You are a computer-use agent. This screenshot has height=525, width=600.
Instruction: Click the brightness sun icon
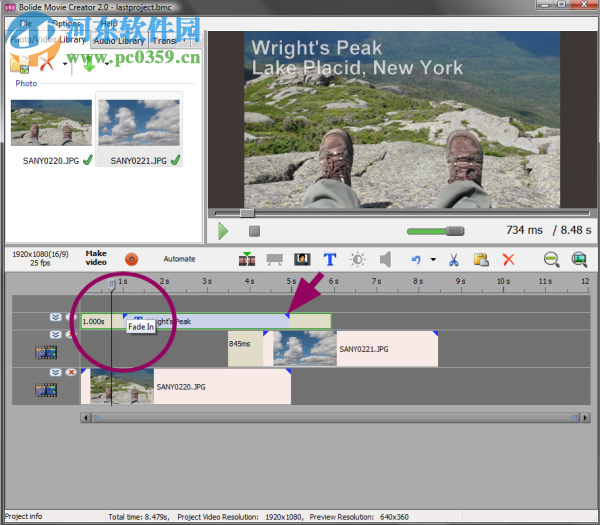[358, 259]
